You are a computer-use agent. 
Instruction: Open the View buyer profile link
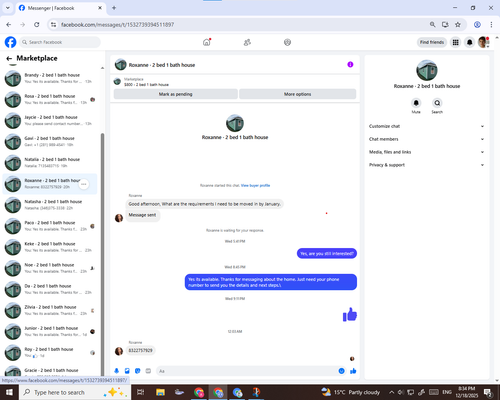[255, 185]
